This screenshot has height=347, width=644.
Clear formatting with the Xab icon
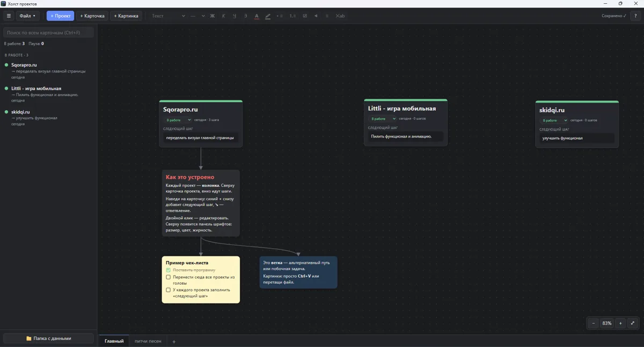click(340, 16)
